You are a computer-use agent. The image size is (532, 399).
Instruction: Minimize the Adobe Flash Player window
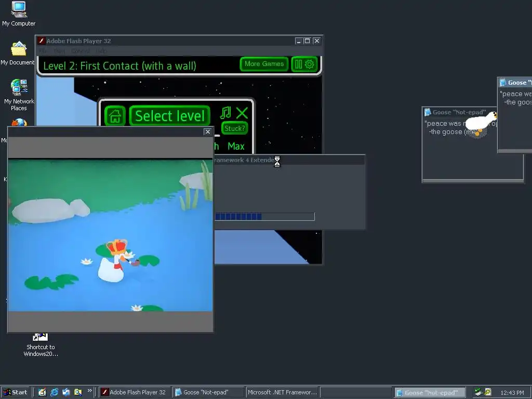click(x=298, y=41)
